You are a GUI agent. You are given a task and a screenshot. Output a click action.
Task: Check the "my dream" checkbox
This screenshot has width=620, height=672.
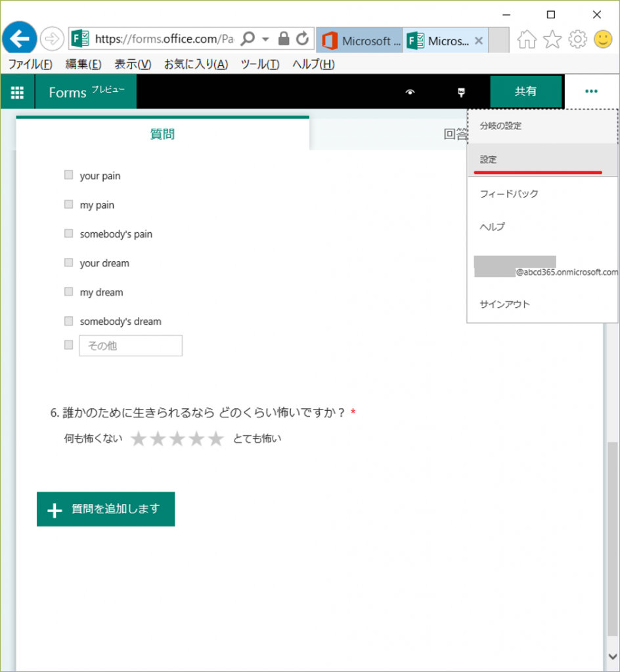[x=69, y=292]
